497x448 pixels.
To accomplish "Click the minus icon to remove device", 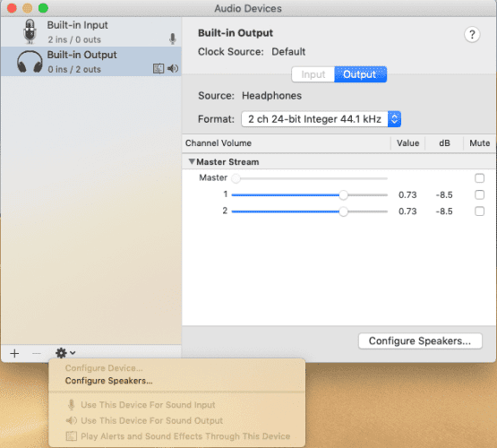I will click(x=37, y=353).
